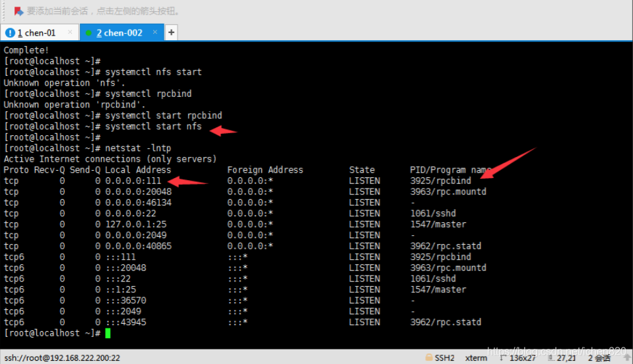This screenshot has height=364, width=633.
Task: Click the 0.0.0.0:22 local address
Action: pos(131,214)
